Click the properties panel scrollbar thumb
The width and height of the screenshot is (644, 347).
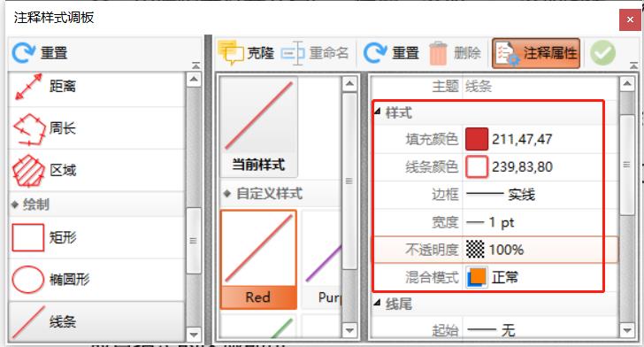point(626,165)
